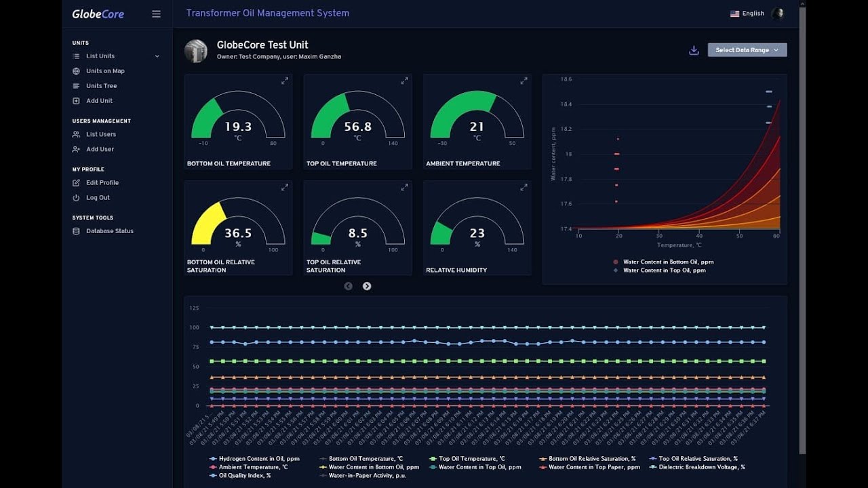Click the GlobeCore logo
This screenshot has width=868, height=488.
98,14
